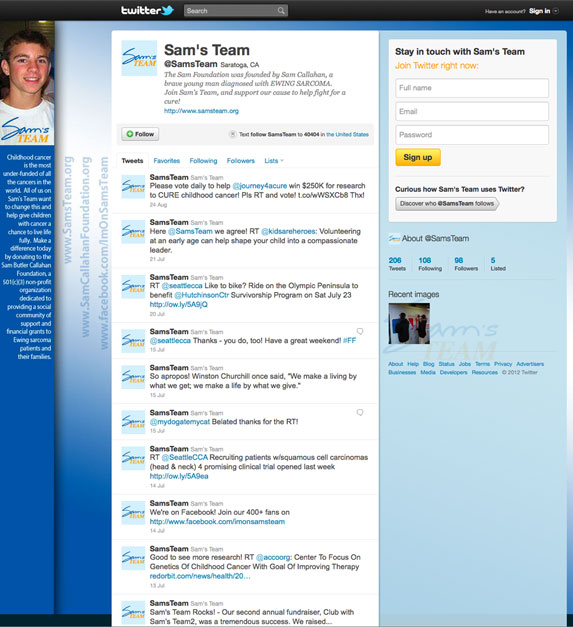Click conversation bubble icon on @mydogatemycat tweet

[360, 412]
